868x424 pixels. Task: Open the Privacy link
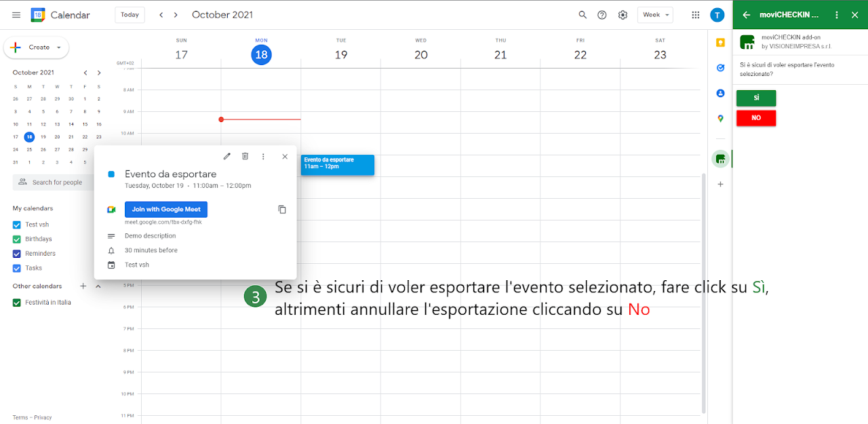[43, 418]
